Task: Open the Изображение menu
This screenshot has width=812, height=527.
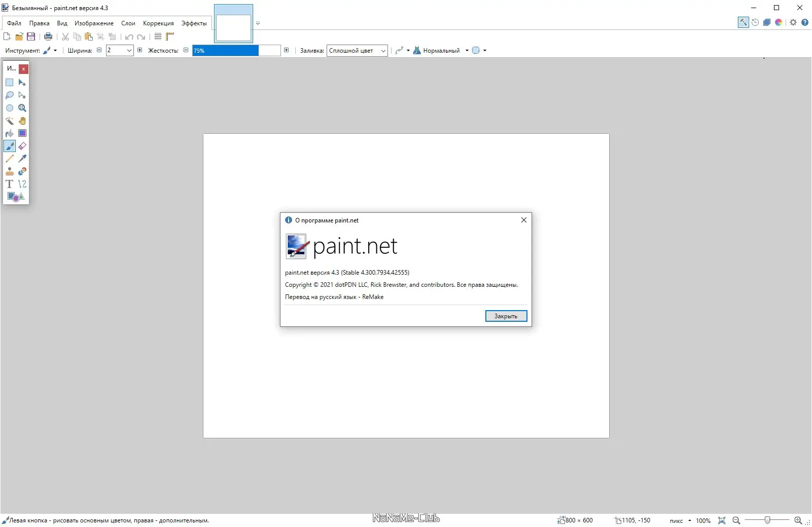Action: [x=94, y=23]
